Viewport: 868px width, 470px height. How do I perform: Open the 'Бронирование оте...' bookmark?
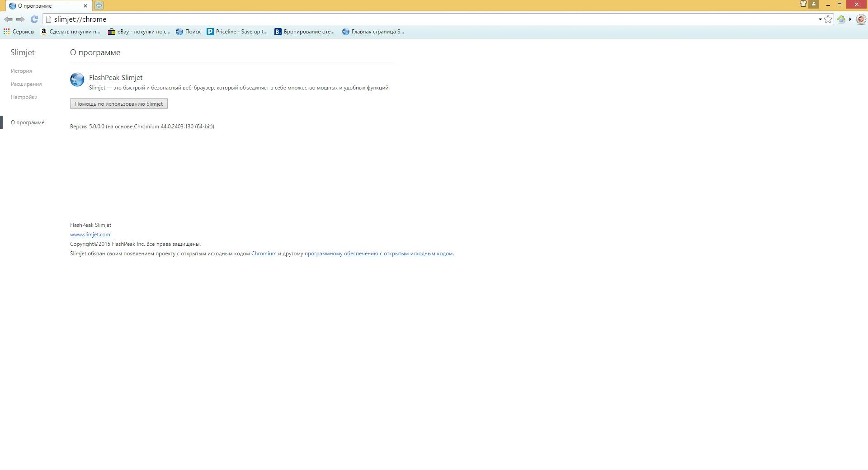(x=305, y=32)
